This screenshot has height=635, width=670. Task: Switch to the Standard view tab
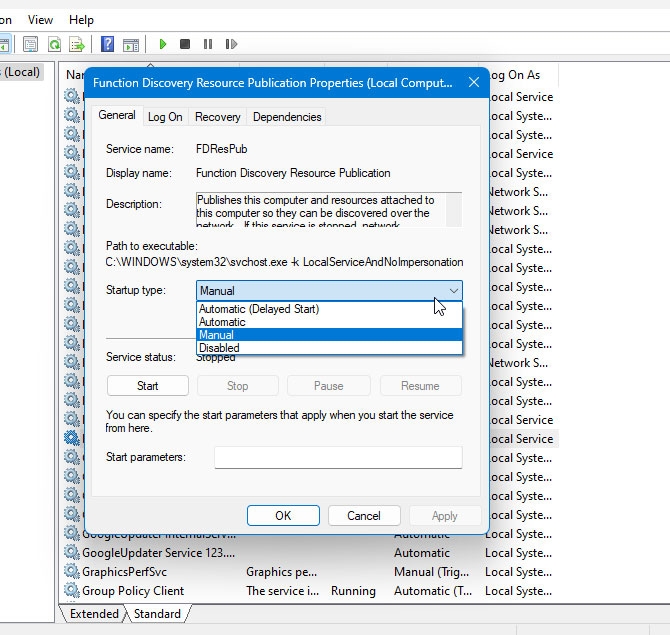pos(157,614)
